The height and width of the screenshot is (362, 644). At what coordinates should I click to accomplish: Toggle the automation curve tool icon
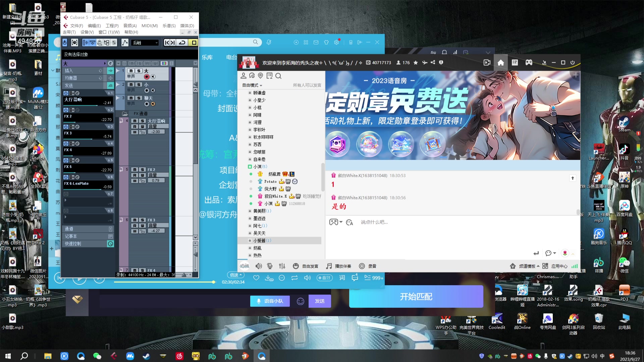(125, 43)
